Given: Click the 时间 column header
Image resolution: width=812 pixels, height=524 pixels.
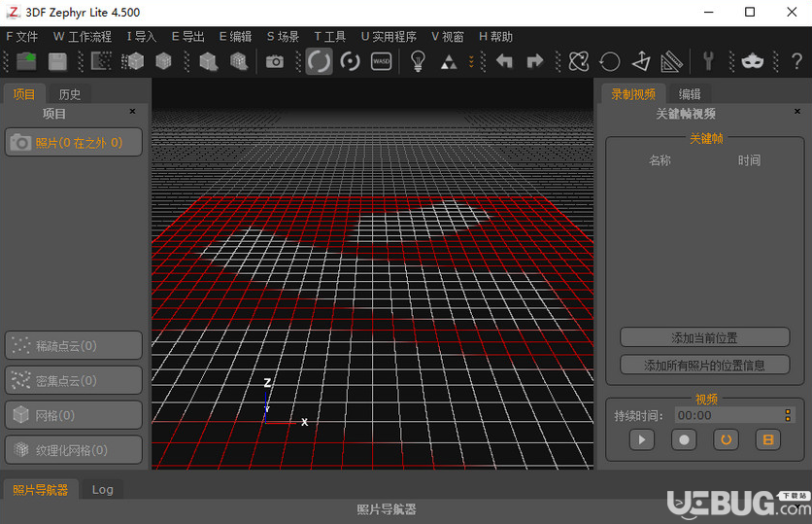Looking at the screenshot, I should (x=749, y=160).
